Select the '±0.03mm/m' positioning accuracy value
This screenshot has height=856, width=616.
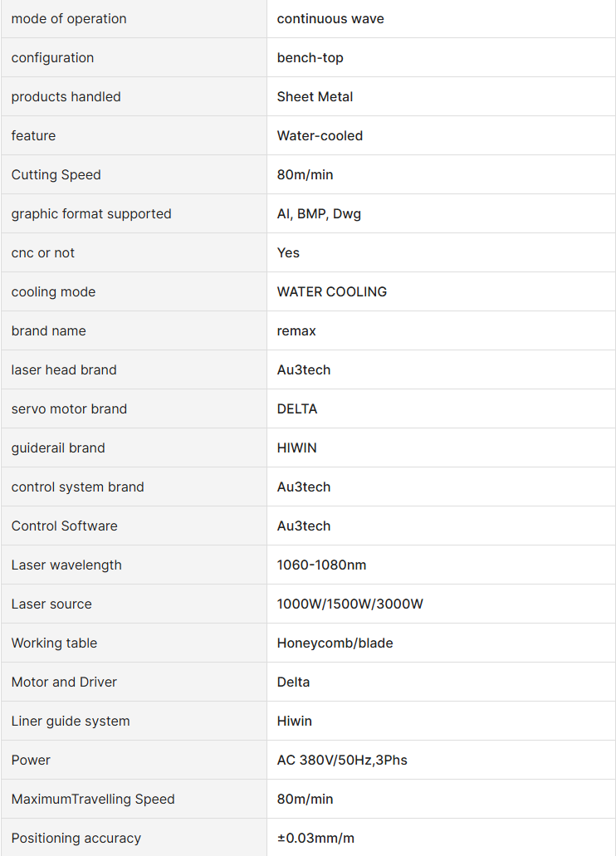pos(315,838)
